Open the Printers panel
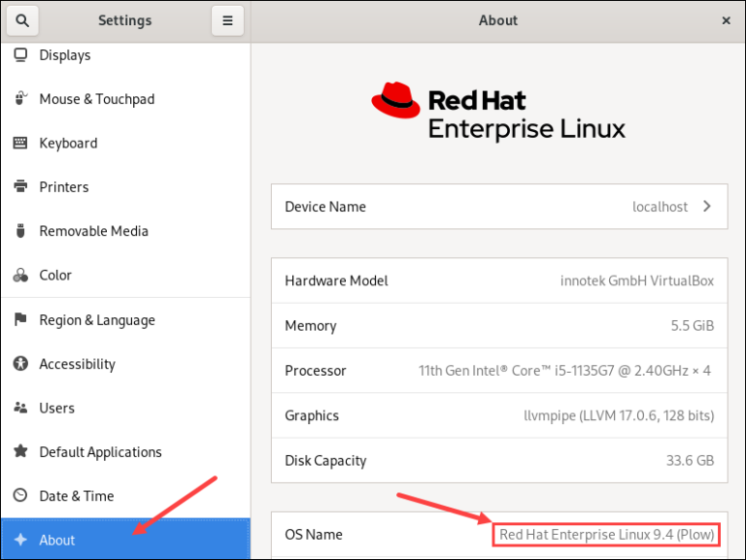Viewport: 746px width, 560px height. pyautogui.click(x=125, y=186)
